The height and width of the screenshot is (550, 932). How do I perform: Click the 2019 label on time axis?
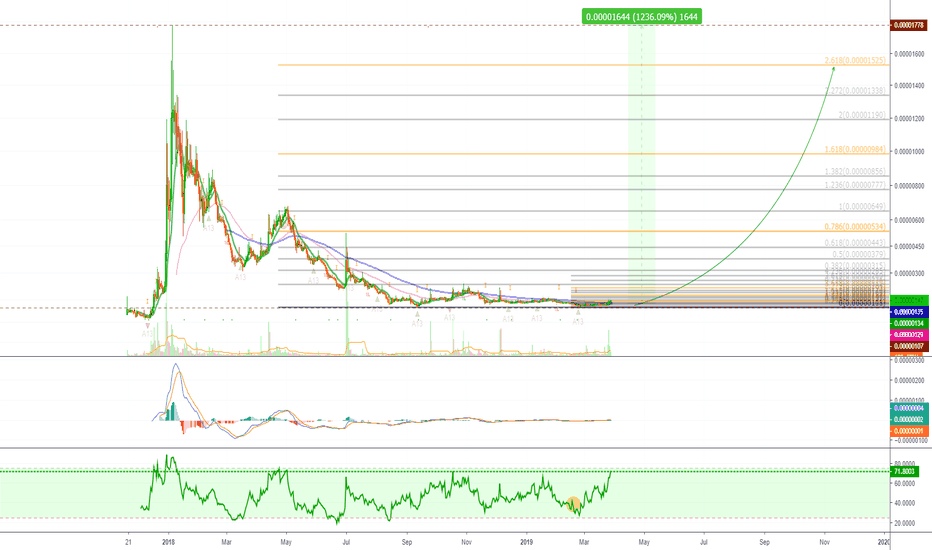tap(527, 542)
